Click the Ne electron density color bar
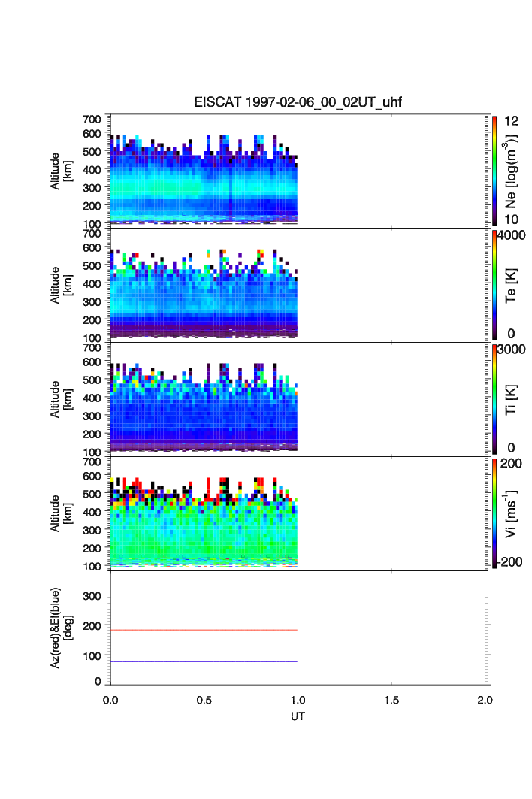Viewport: 532px width, 799px height. [494, 171]
